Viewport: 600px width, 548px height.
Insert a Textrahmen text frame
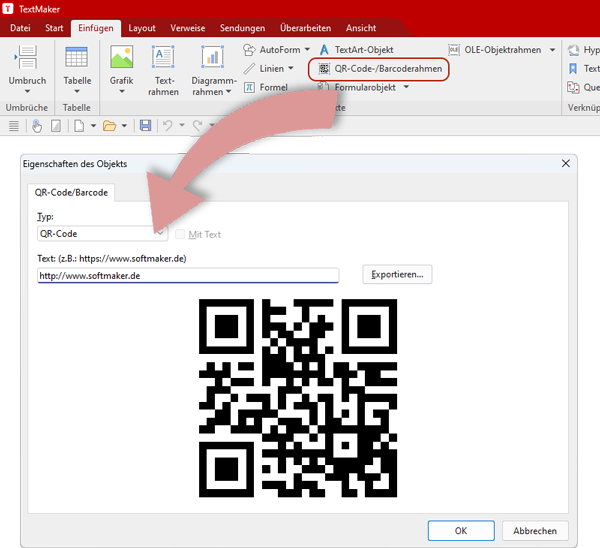click(x=163, y=57)
